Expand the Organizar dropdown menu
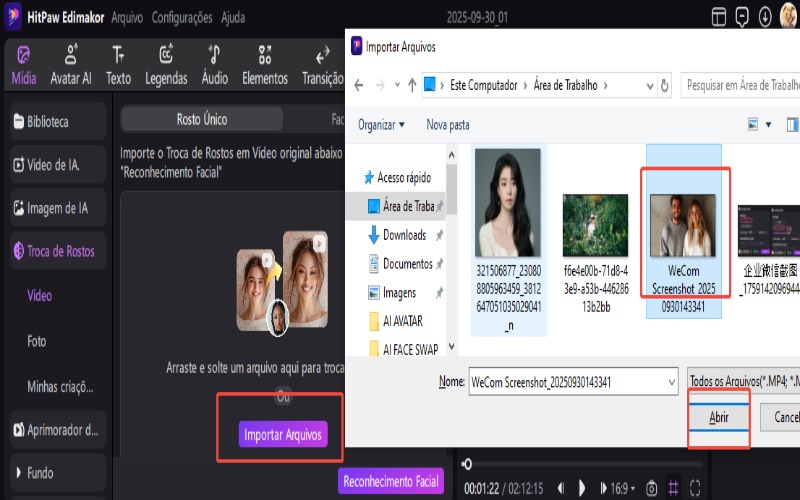This screenshot has width=800, height=500. (x=381, y=125)
